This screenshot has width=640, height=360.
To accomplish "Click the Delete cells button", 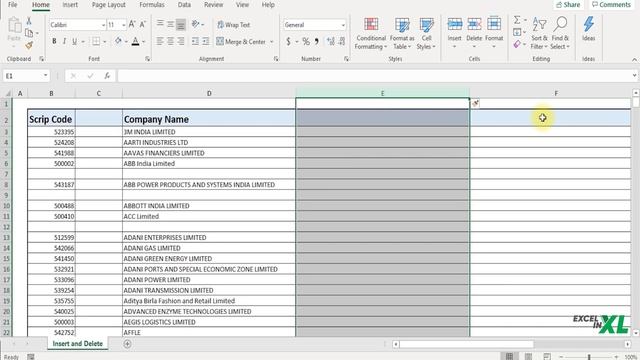I will pyautogui.click(x=474, y=33).
